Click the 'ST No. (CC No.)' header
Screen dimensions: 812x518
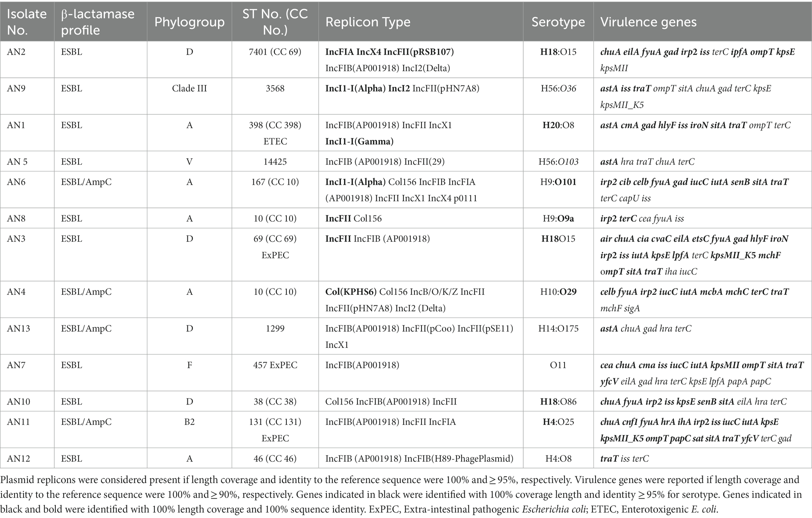point(275,22)
